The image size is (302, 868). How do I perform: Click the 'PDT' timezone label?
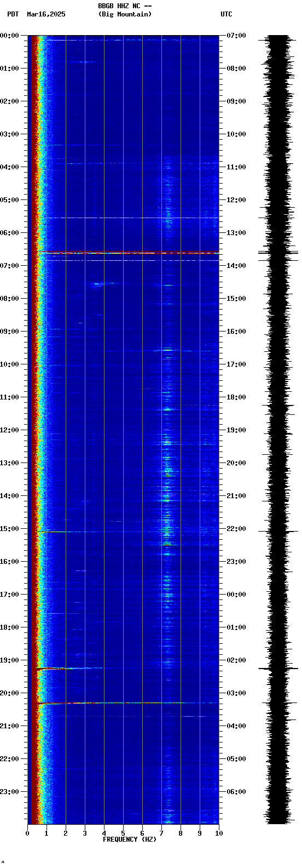tap(13, 14)
